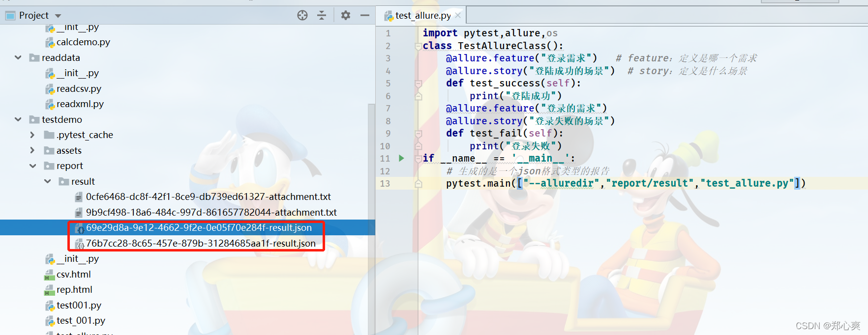The height and width of the screenshot is (335, 868).
Task: Fold test_fail method at line 9 gutter
Action: (419, 134)
